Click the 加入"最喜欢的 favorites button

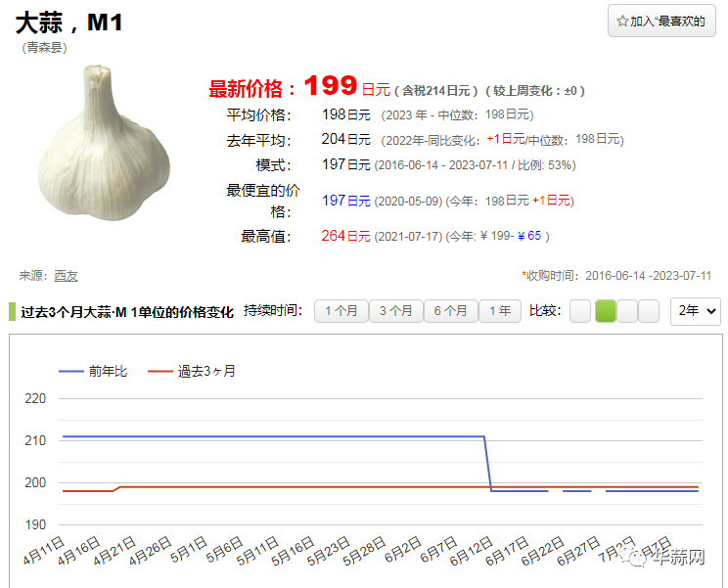click(661, 21)
